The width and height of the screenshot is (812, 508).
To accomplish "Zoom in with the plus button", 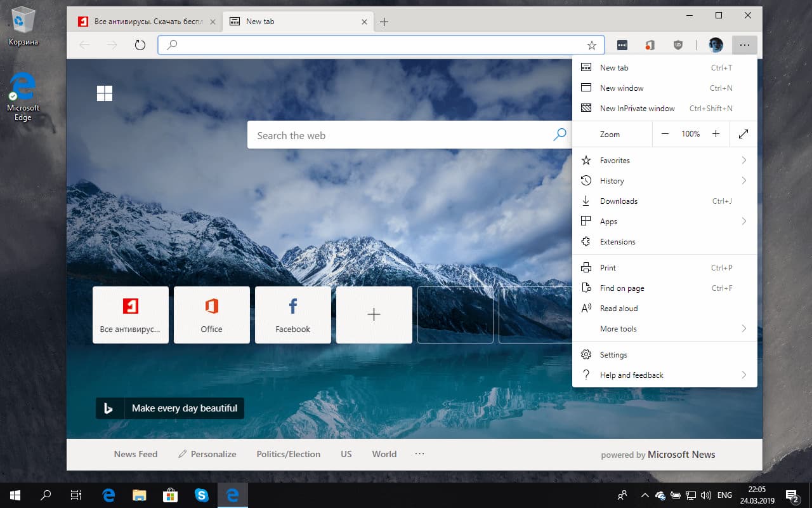I will (716, 134).
